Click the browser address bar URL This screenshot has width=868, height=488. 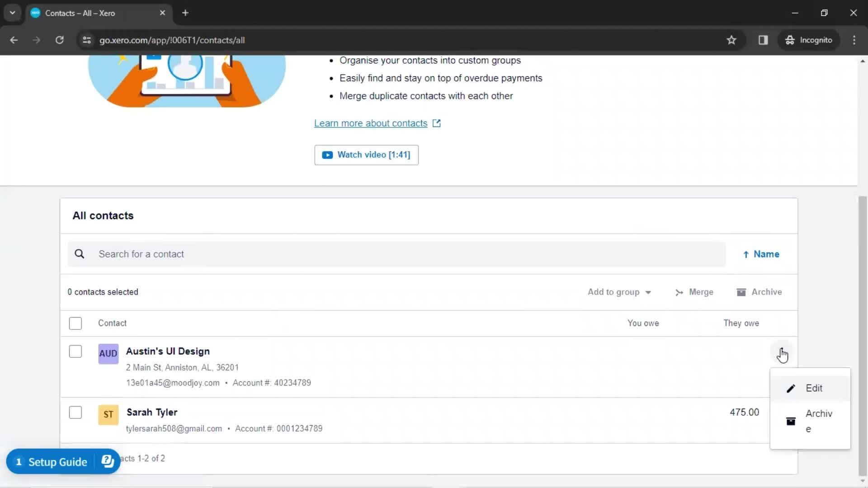point(172,40)
